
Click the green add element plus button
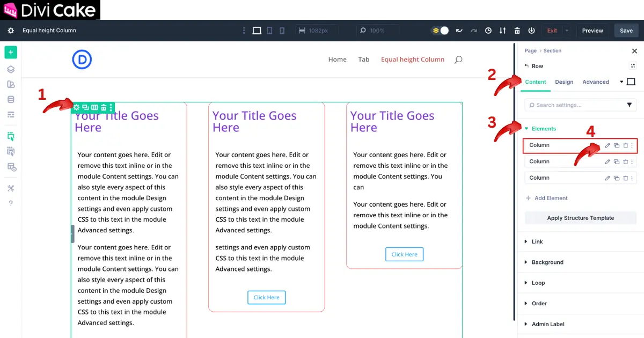(x=11, y=52)
